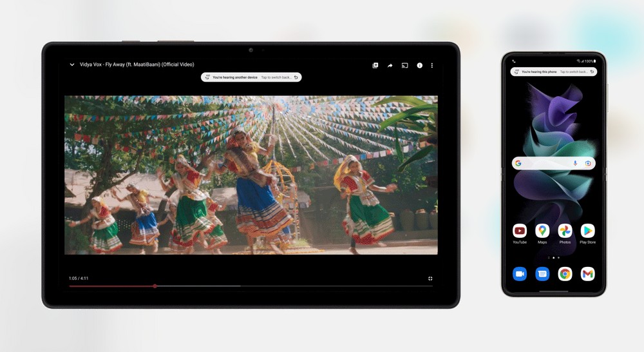Tap the call icon in the phone status bar
644x352 pixels.
514,61
